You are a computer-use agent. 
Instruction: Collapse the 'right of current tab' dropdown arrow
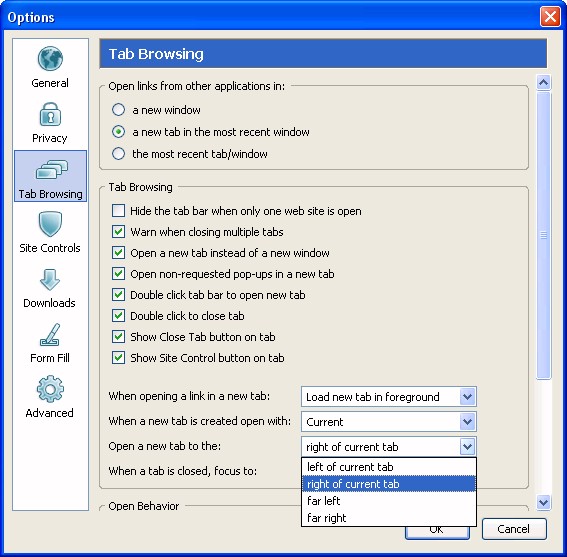(x=467, y=447)
